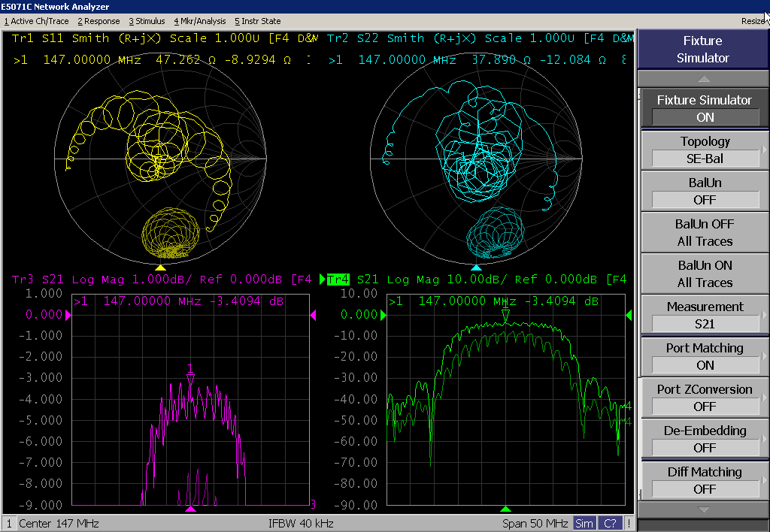The width and height of the screenshot is (770, 532).
Task: Click the C? calibration status indicator
Action: click(x=610, y=523)
